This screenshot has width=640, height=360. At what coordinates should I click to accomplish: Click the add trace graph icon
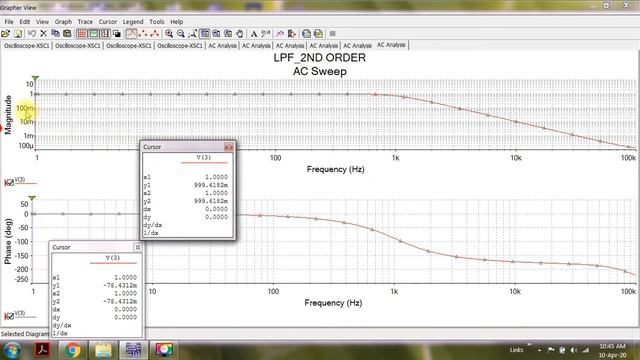(280, 34)
